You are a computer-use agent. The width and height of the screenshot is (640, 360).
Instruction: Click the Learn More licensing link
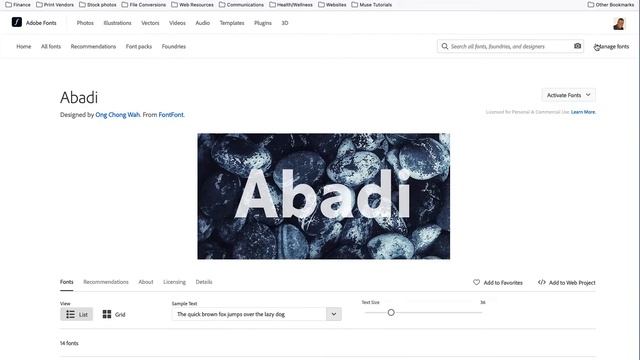tap(583, 112)
